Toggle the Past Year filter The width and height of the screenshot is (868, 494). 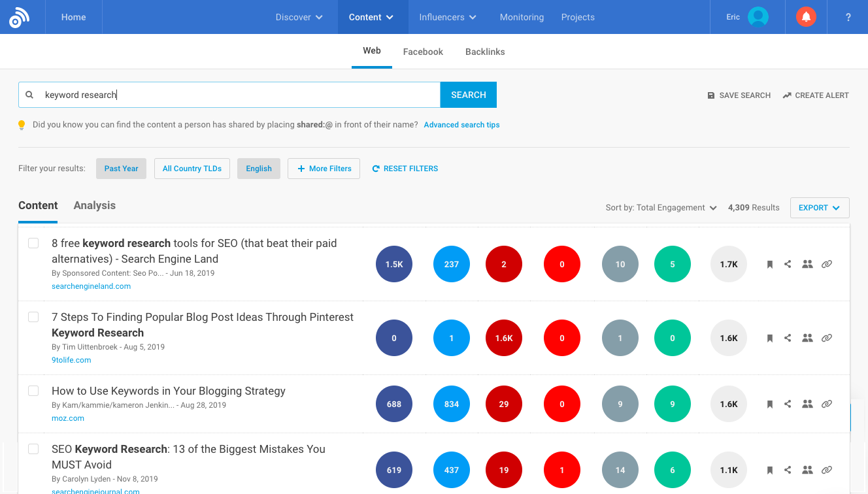[121, 169]
